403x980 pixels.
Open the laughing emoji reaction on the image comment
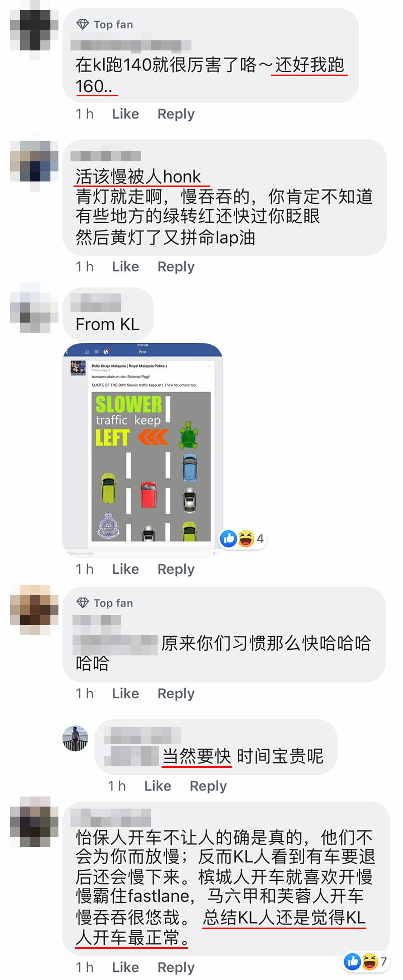coord(246,539)
